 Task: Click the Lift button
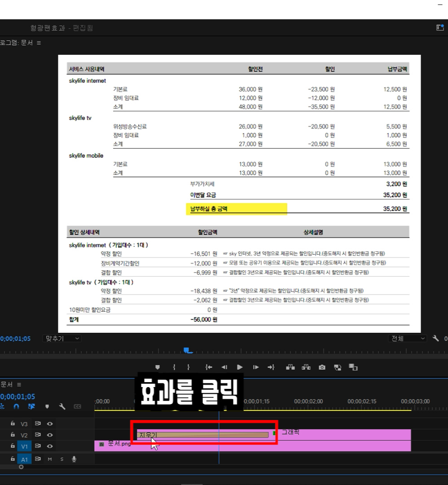[290, 367]
